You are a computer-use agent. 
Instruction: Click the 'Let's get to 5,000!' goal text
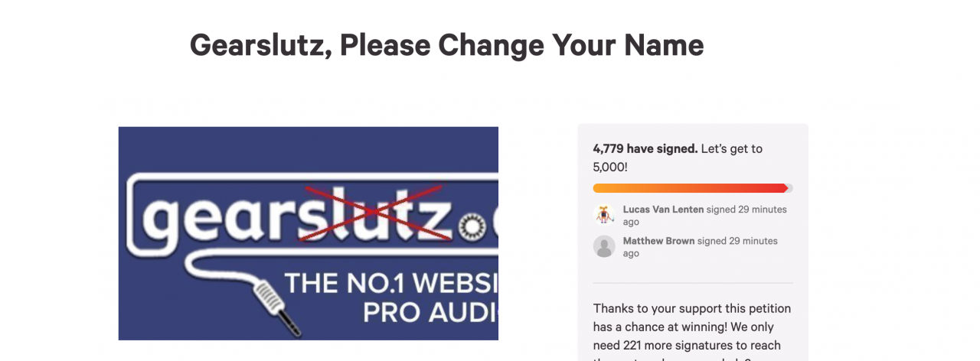click(731, 149)
